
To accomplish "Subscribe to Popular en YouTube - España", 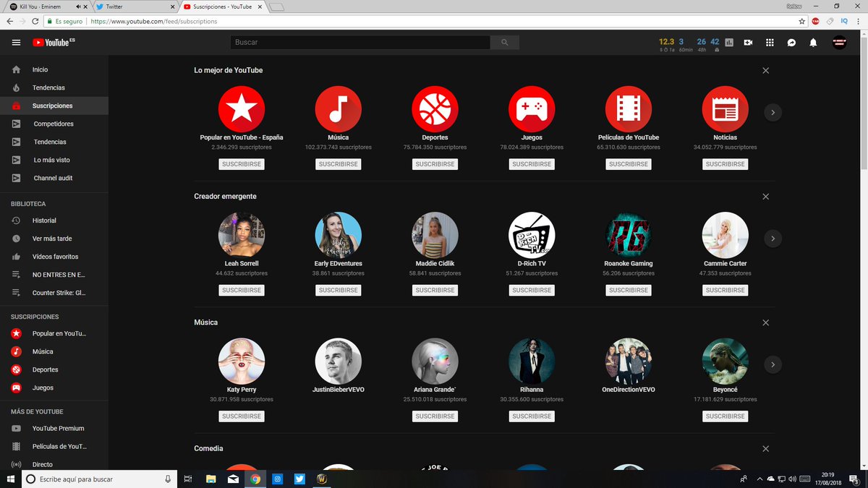I will coord(242,164).
